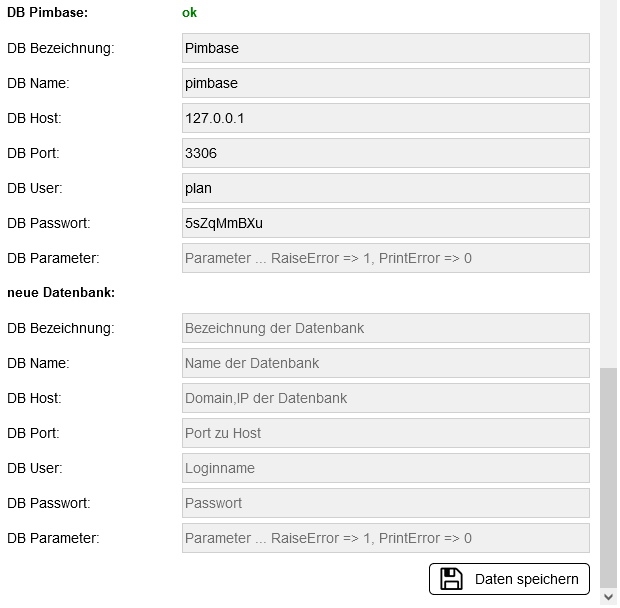Click the vertical scrollbar thumb
This screenshot has width=620, height=608.
coord(608,475)
